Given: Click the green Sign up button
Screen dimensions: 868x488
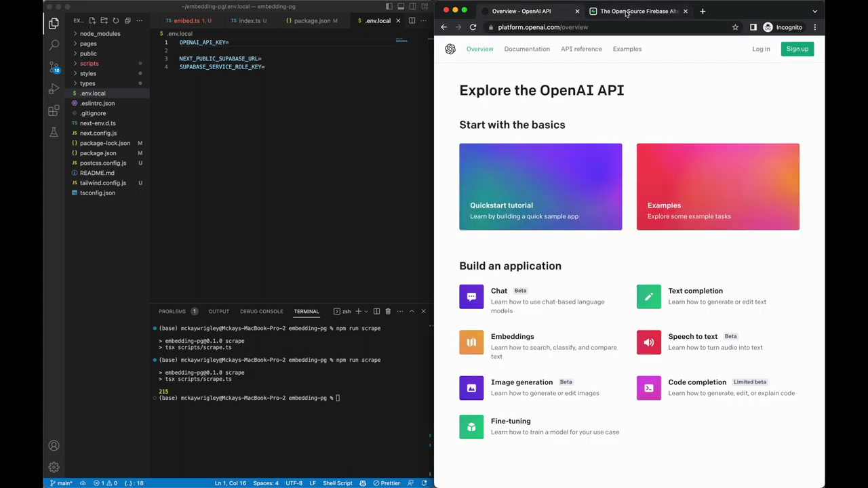Looking at the screenshot, I should point(797,49).
